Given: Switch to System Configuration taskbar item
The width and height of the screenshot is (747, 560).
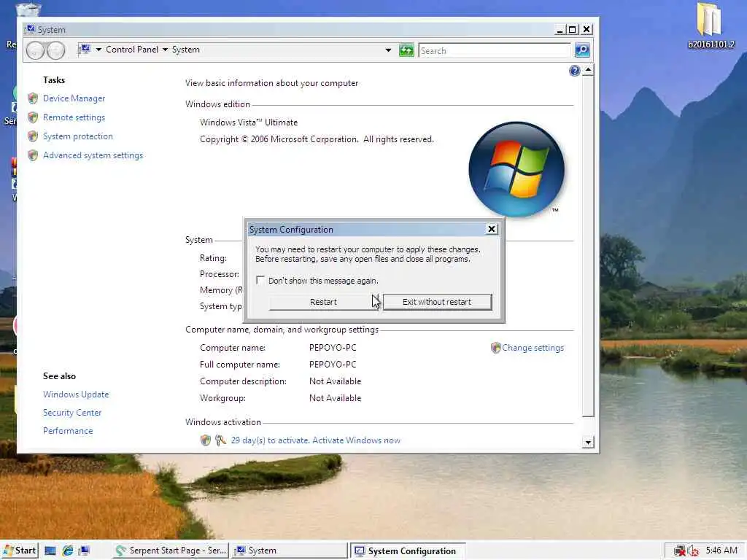Looking at the screenshot, I should click(408, 551).
